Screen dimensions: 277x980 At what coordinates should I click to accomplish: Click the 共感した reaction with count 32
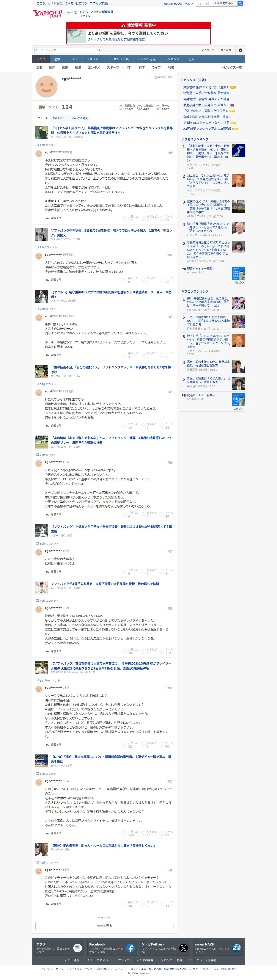pyautogui.click(x=131, y=745)
